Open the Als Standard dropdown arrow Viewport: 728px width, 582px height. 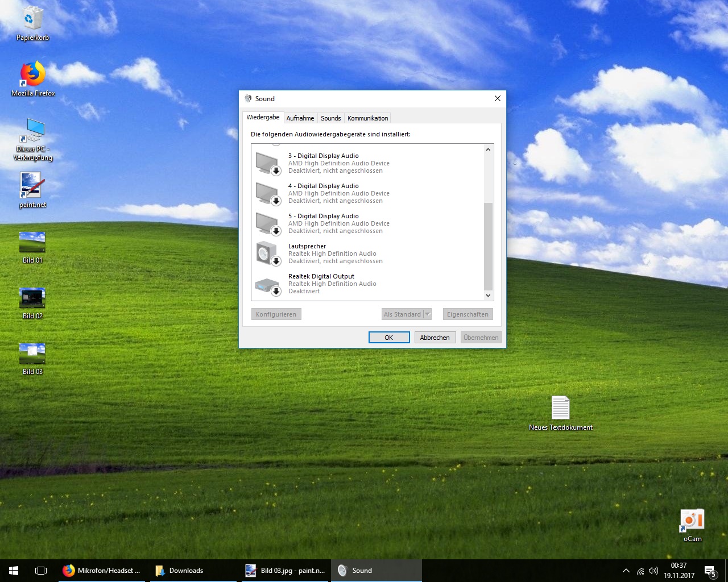(428, 314)
